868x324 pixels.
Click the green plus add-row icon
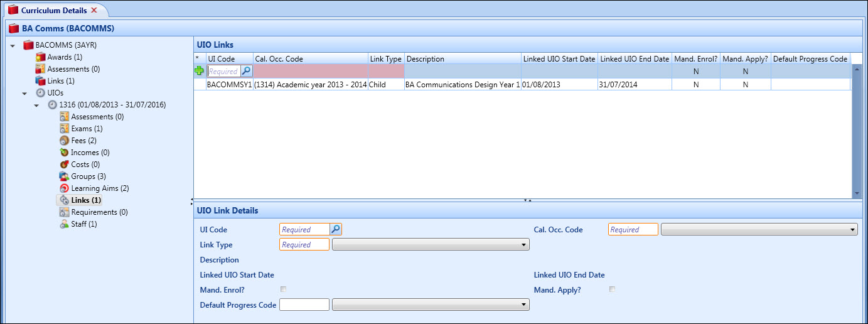point(200,71)
